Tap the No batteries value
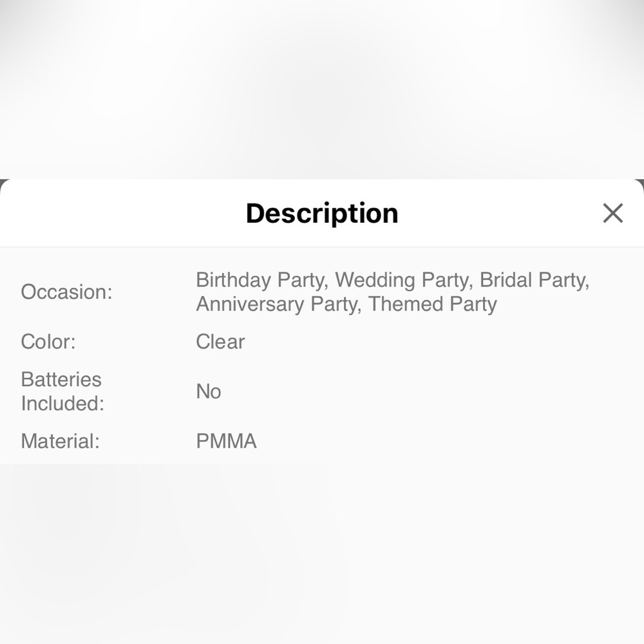644x644 pixels. pos(209,392)
